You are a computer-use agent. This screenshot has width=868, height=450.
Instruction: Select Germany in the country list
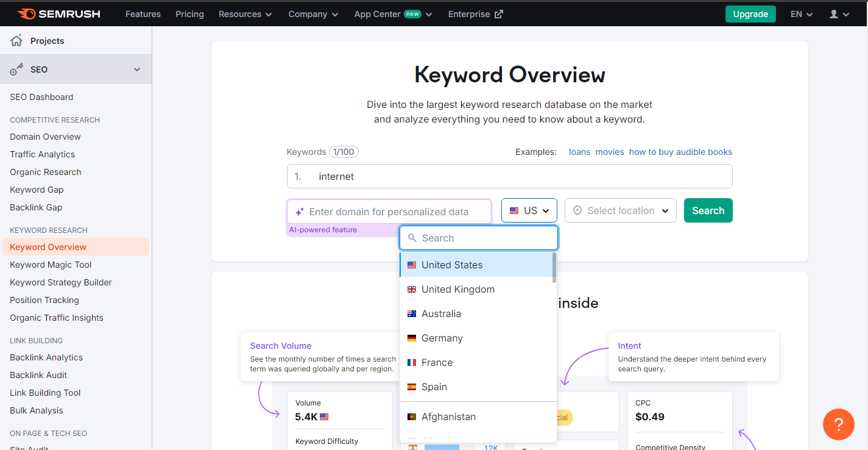pyautogui.click(x=476, y=338)
